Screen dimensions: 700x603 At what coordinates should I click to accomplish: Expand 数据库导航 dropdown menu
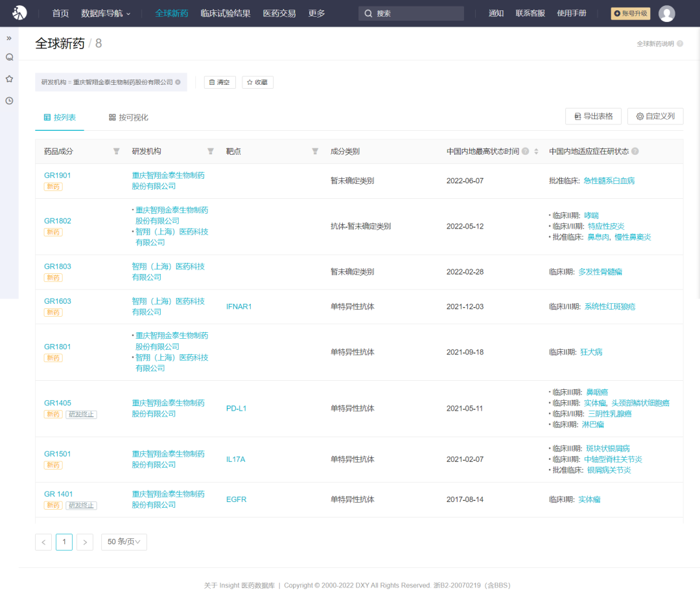106,14
